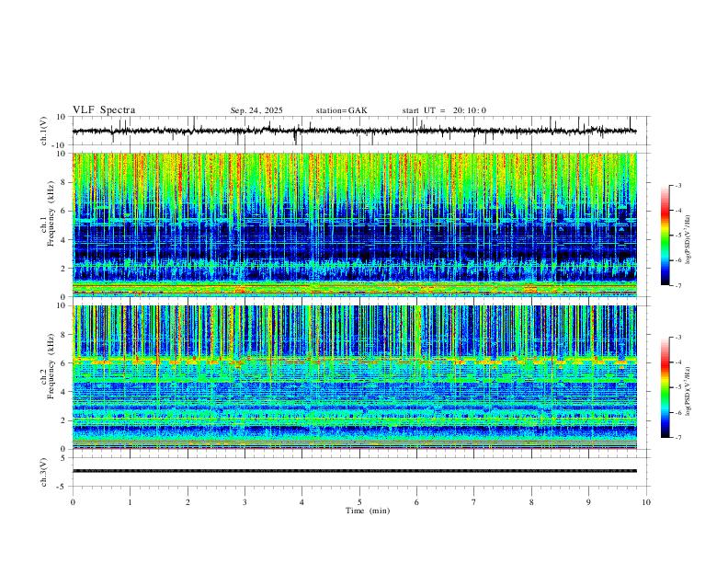Click time axis tick label "0"
The width and height of the screenshot is (728, 563).
[x=73, y=502]
